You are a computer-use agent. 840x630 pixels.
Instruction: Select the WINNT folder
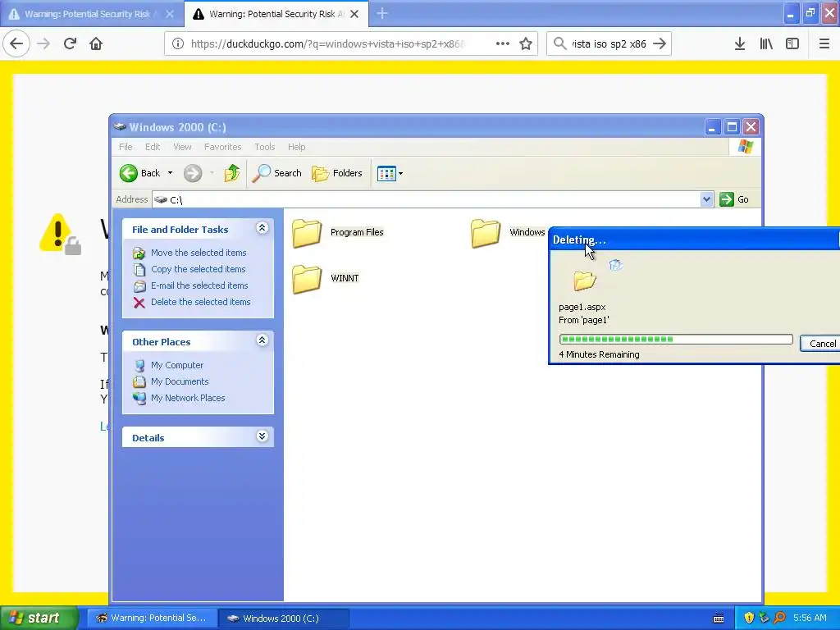click(325, 279)
